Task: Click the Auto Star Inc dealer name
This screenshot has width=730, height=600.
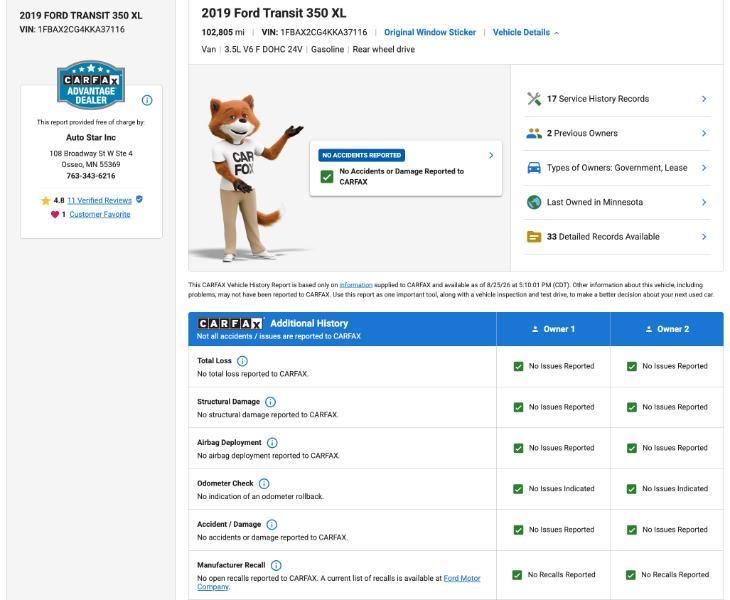Action: (91, 137)
